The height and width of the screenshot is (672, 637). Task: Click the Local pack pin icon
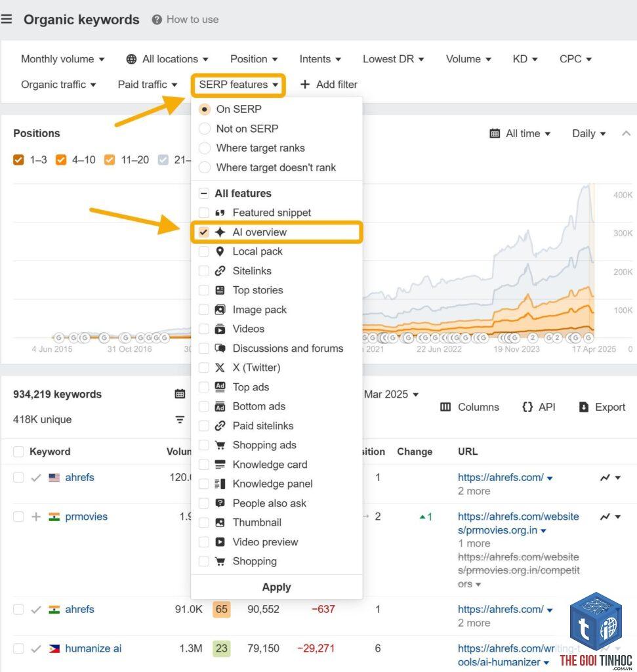[x=220, y=251]
